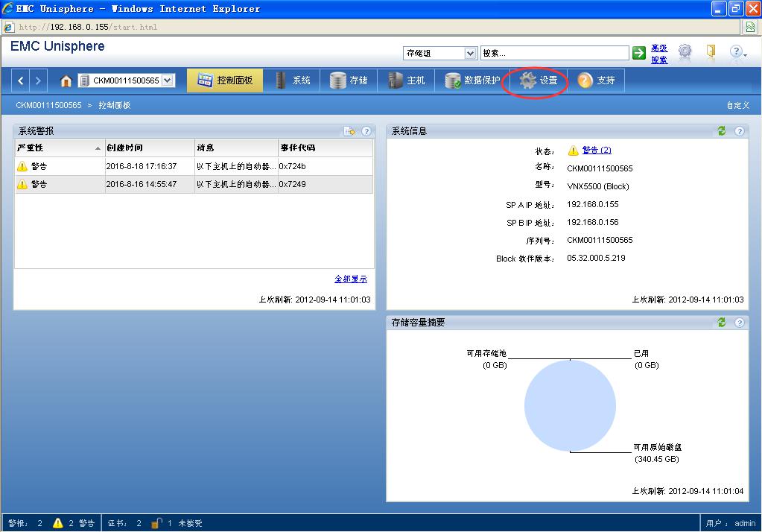Refresh the 存储容量摘要 panel
The image size is (762, 532).
(x=722, y=323)
